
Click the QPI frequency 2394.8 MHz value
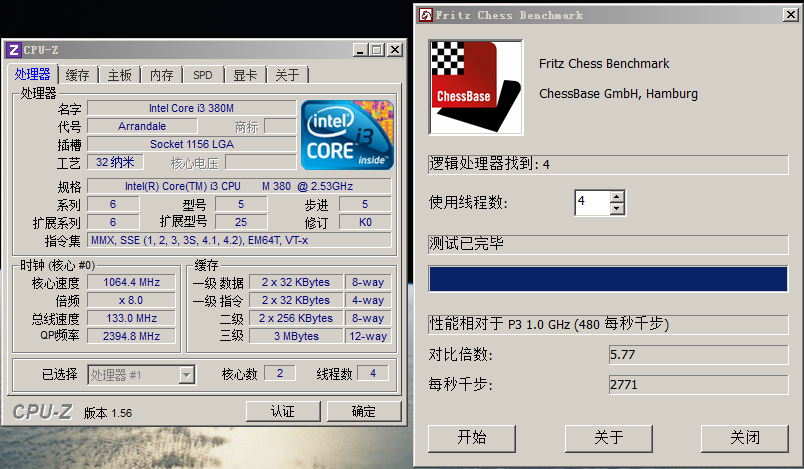click(132, 336)
